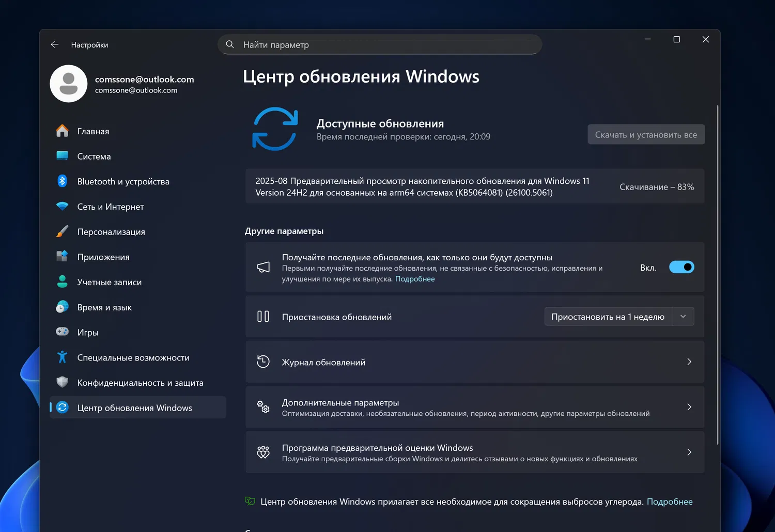Click the Настройки window title text
Screen dimensions: 775x532
pos(89,45)
